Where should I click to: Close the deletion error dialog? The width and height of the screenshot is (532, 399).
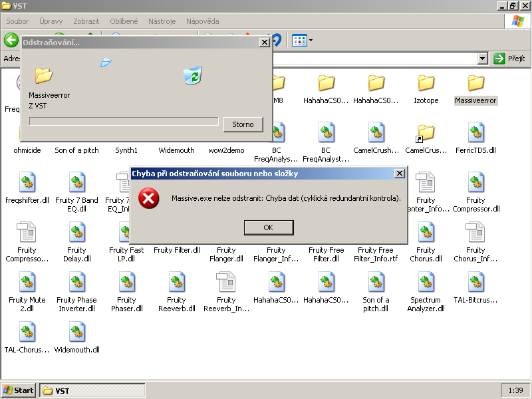click(x=400, y=174)
